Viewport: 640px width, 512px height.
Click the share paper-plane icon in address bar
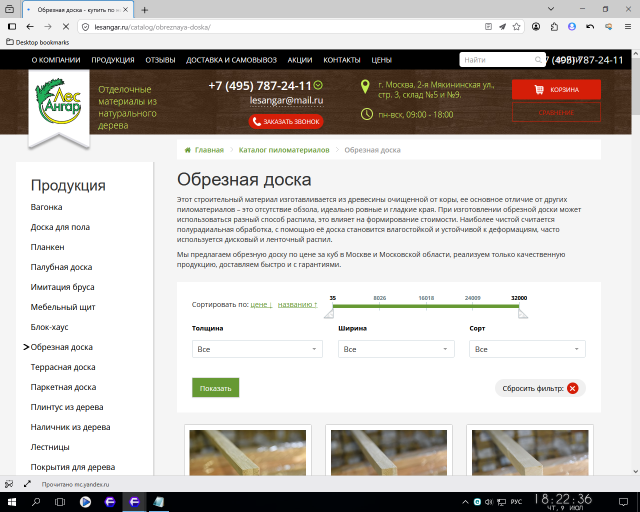click(x=502, y=27)
